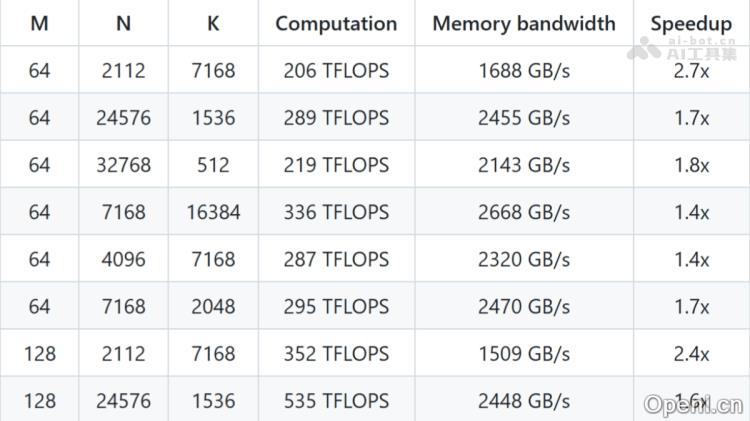750x421 pixels.
Task: Click the 2668 GB/s memory bandwidth cell
Action: (524, 212)
